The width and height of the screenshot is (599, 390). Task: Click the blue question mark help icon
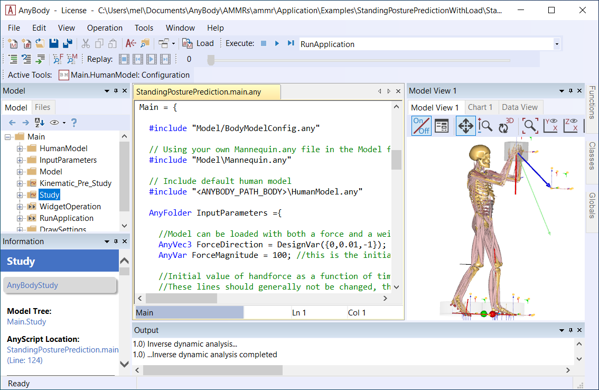(x=74, y=123)
